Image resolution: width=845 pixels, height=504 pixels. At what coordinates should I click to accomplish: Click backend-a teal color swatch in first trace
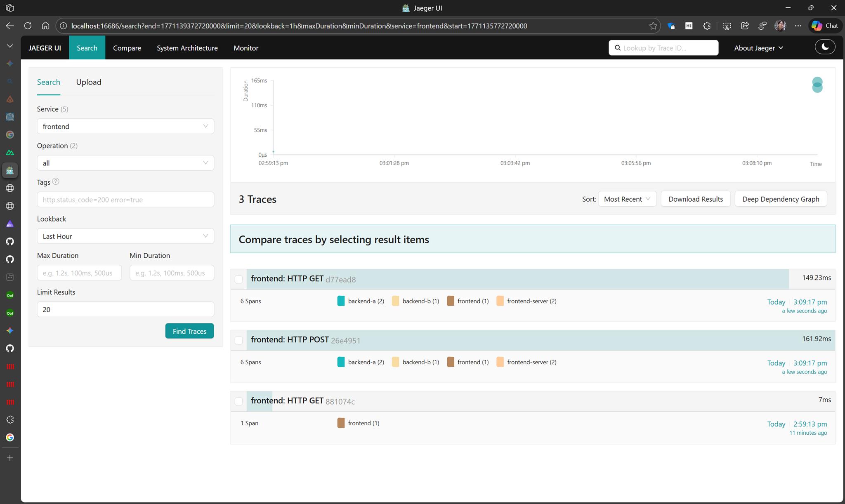point(341,301)
